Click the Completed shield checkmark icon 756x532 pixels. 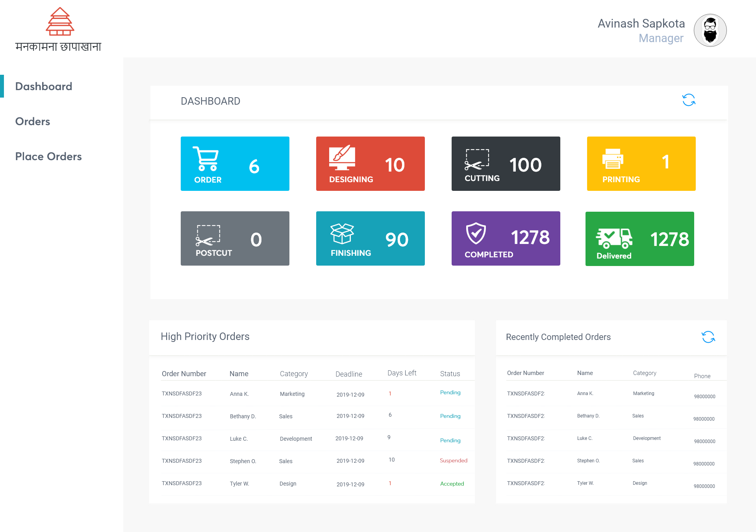pyautogui.click(x=476, y=233)
